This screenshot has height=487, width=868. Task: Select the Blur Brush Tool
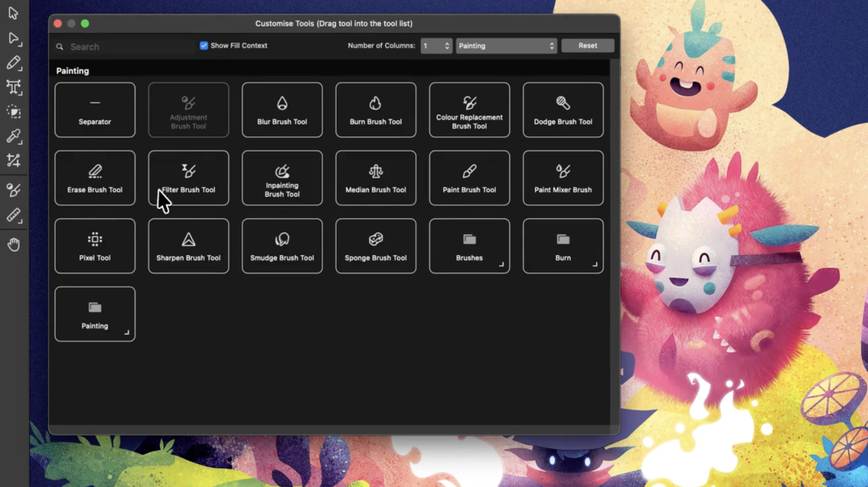(x=281, y=110)
